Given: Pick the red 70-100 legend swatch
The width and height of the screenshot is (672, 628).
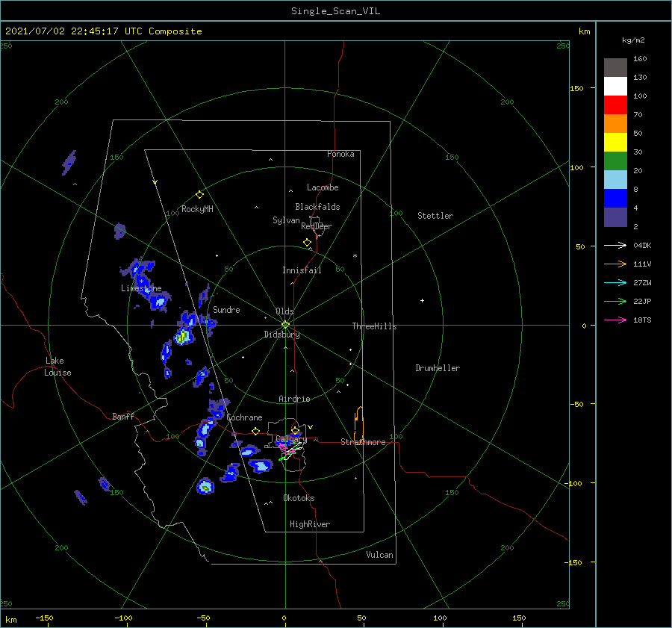Looking at the screenshot, I should tap(615, 105).
